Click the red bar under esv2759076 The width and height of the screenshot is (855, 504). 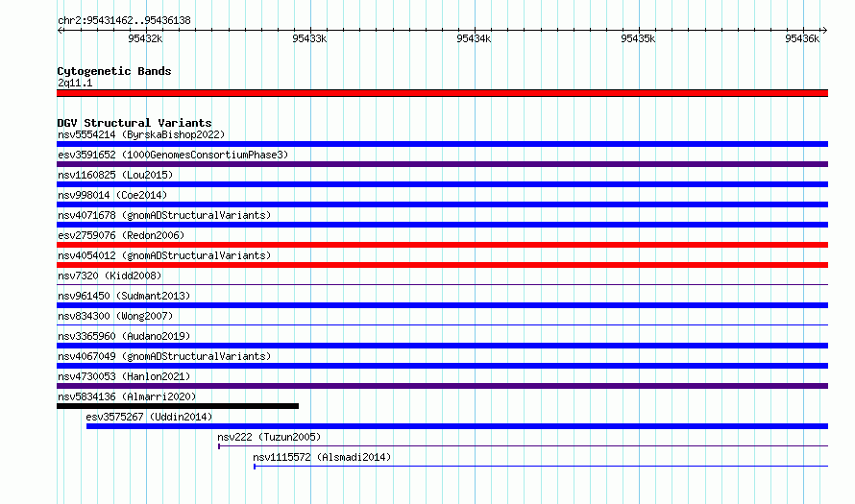tap(442, 245)
